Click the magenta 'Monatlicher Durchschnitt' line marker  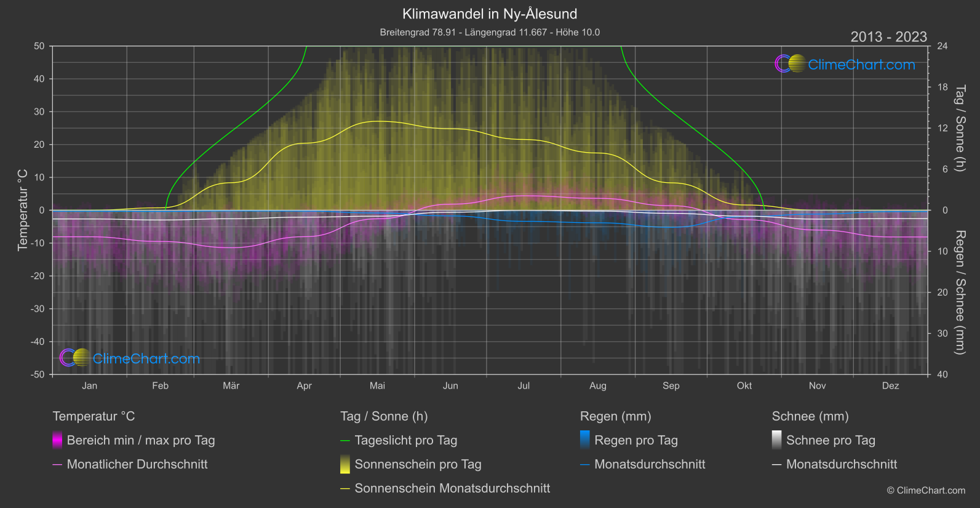tap(57, 465)
